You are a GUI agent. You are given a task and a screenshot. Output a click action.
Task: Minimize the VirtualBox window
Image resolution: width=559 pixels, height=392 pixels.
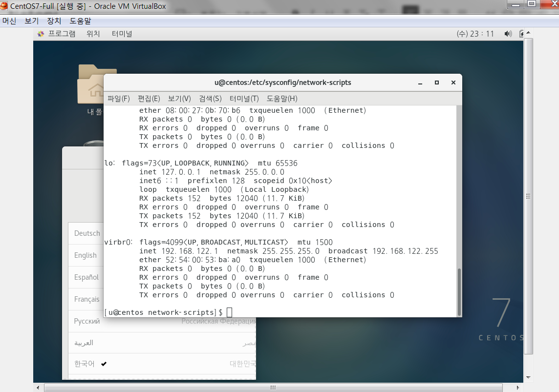(516, 4)
